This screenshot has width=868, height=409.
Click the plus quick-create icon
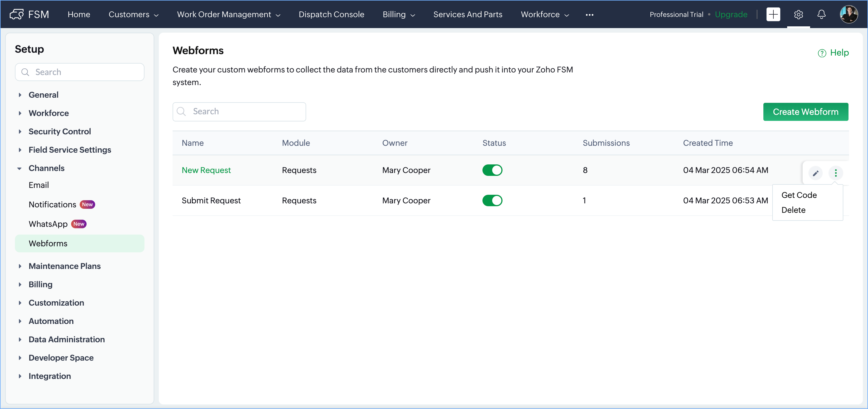point(773,15)
